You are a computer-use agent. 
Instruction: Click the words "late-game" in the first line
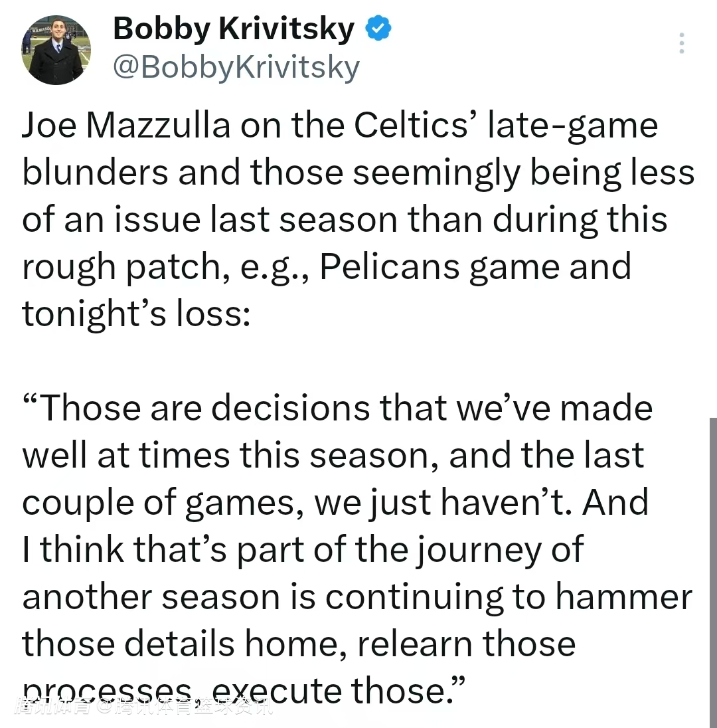[572, 126]
